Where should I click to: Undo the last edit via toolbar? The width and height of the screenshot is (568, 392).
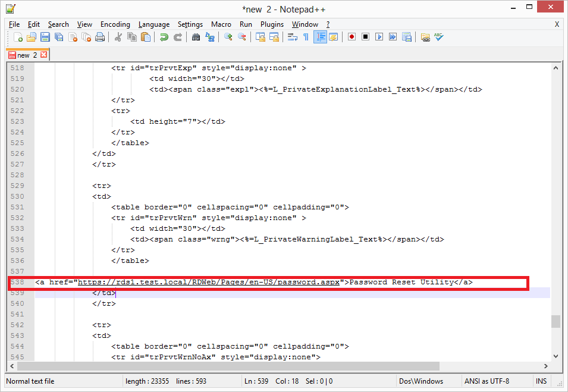tap(164, 37)
